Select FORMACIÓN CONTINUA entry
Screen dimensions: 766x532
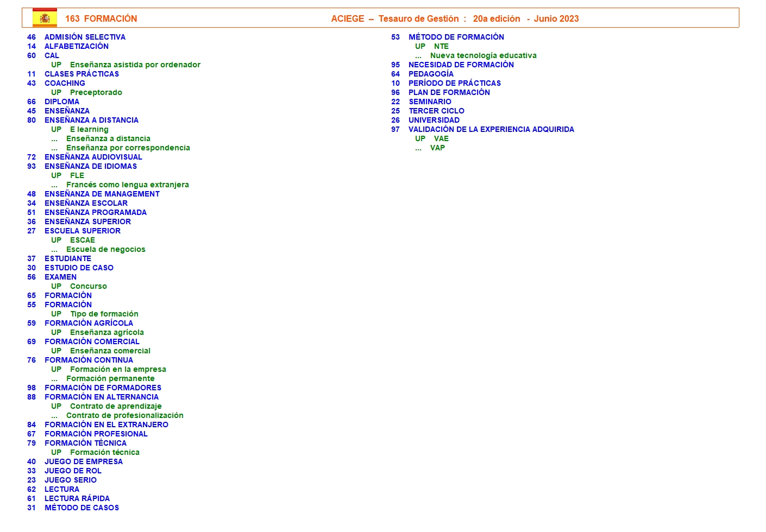89,360
